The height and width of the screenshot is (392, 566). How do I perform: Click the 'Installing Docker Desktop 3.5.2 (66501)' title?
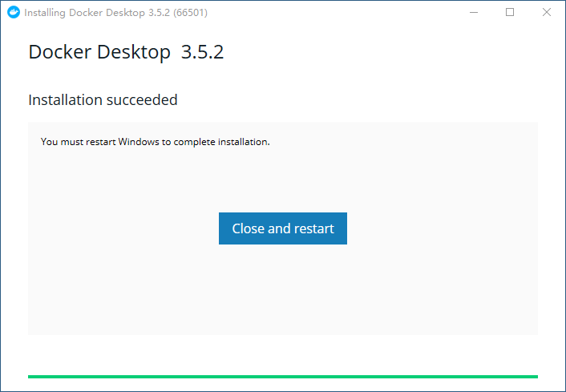116,13
